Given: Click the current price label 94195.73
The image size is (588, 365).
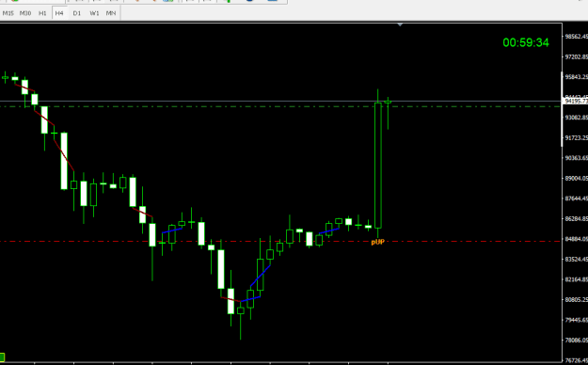Looking at the screenshot, I should [576, 102].
